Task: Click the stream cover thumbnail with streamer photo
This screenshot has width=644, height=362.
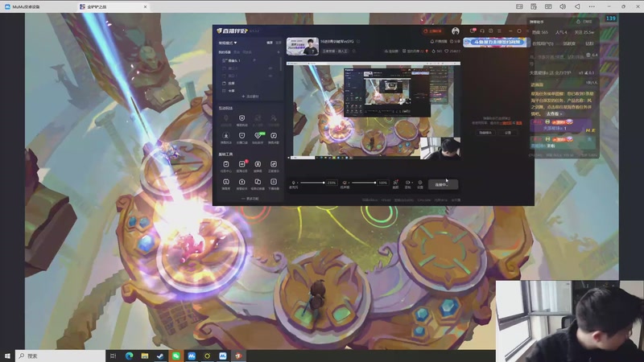Action: coord(303,47)
